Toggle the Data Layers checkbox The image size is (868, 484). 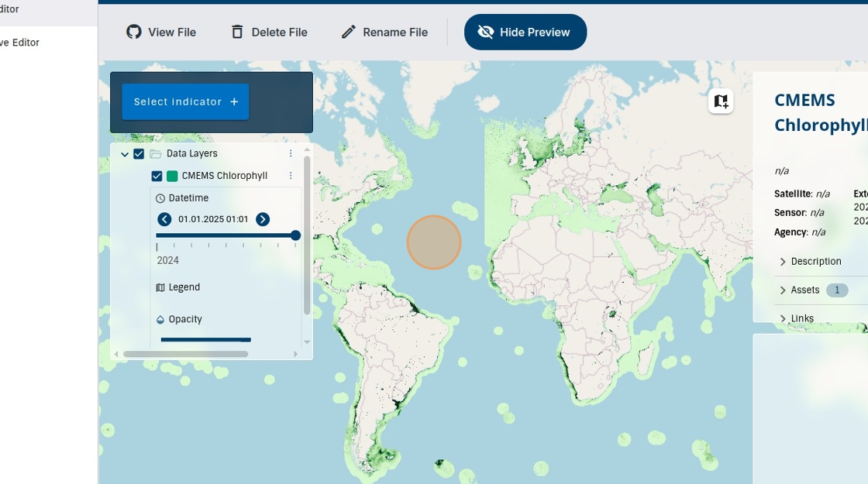tap(139, 154)
